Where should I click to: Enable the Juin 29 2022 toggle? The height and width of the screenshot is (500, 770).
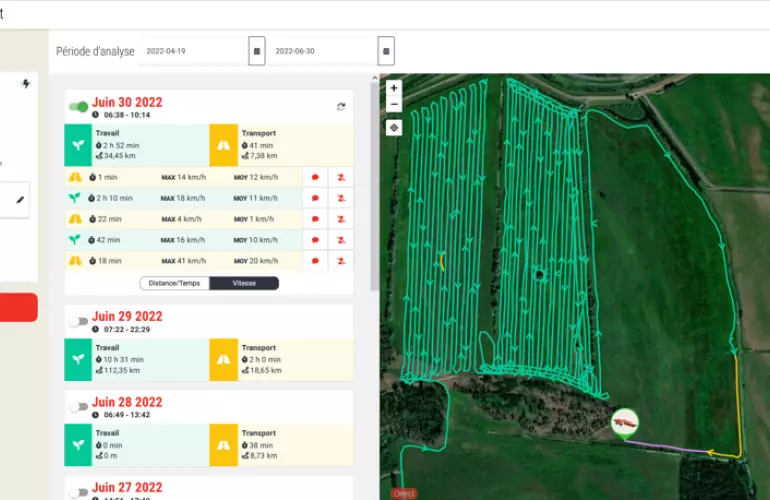77,322
